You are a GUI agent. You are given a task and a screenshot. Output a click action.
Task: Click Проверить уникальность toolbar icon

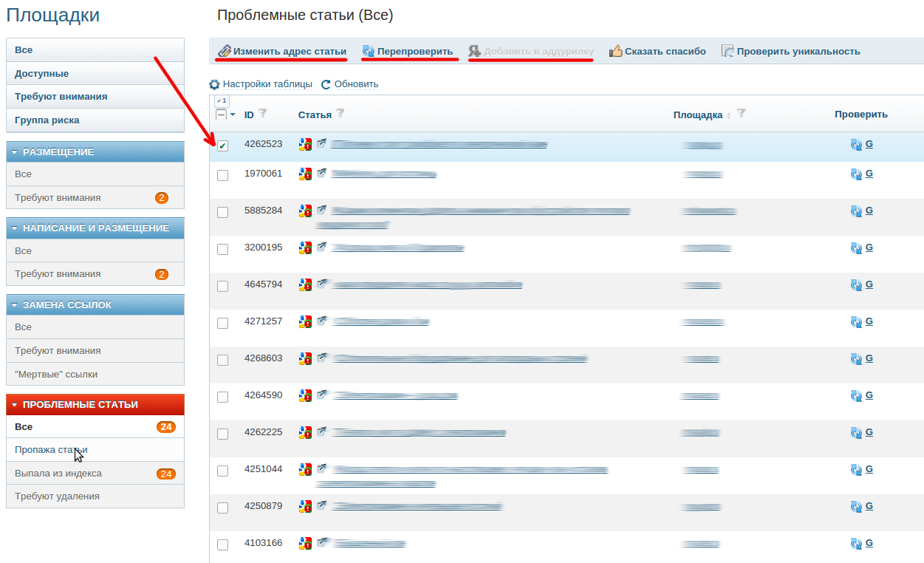728,51
